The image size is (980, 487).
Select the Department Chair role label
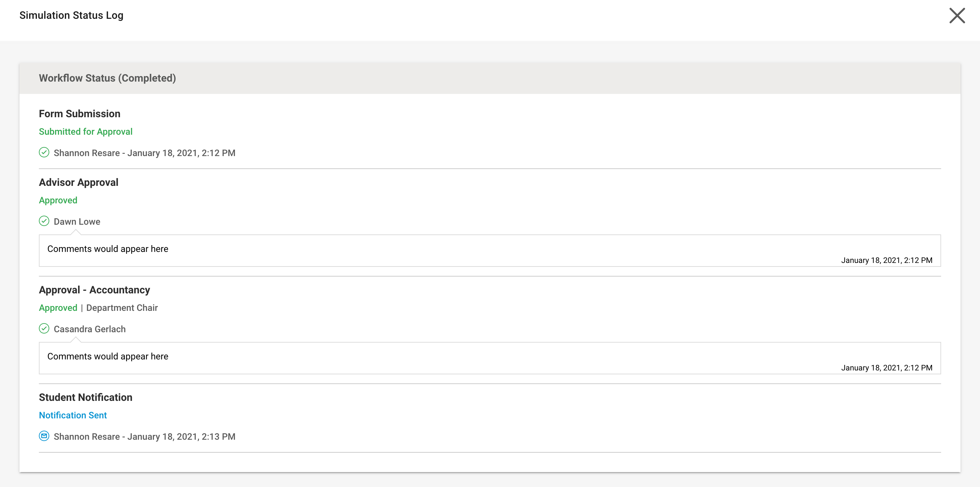(x=122, y=308)
